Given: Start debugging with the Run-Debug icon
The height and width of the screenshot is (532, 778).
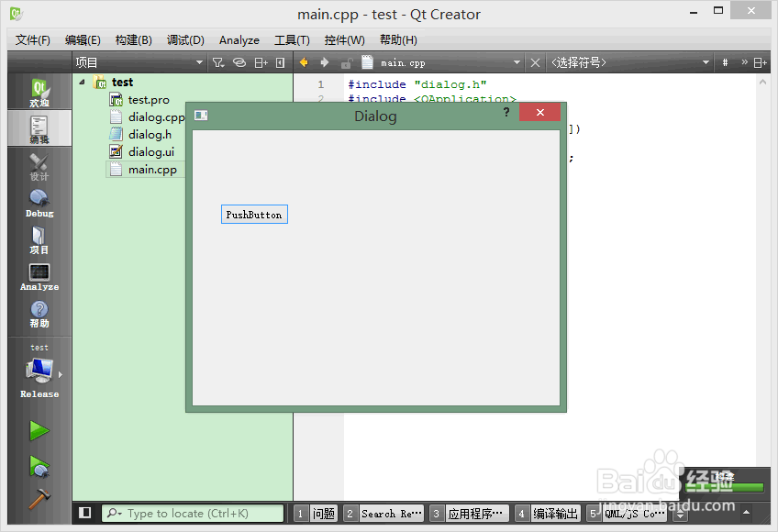Looking at the screenshot, I should tap(39, 467).
